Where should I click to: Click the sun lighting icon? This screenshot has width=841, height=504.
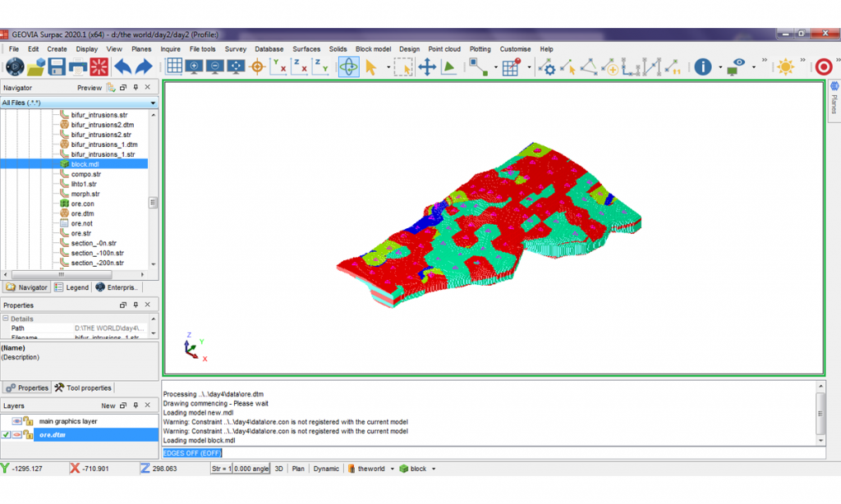click(x=786, y=67)
